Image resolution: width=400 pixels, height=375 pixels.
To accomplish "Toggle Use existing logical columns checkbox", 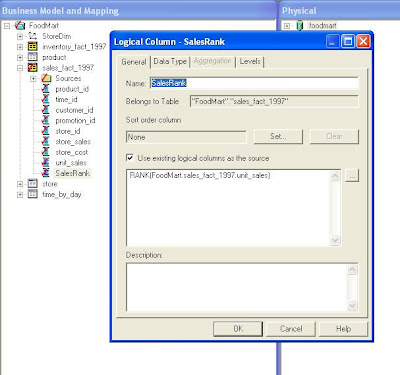I will (130, 158).
